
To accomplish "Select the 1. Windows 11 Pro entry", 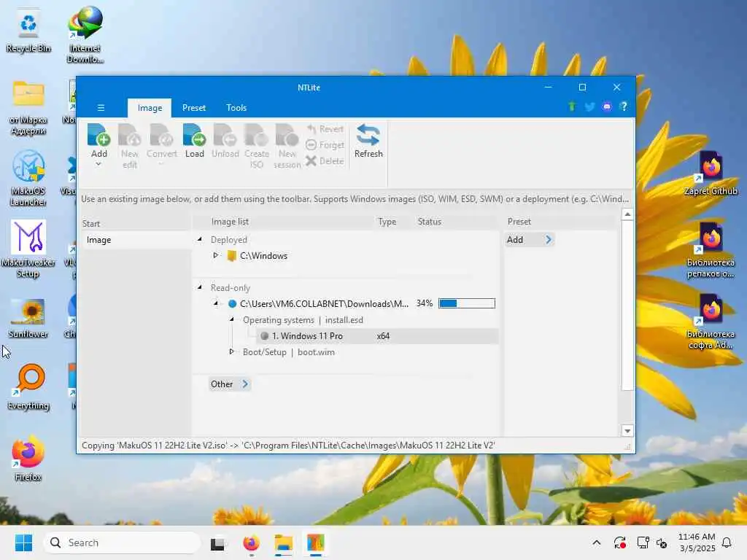I will 307,336.
